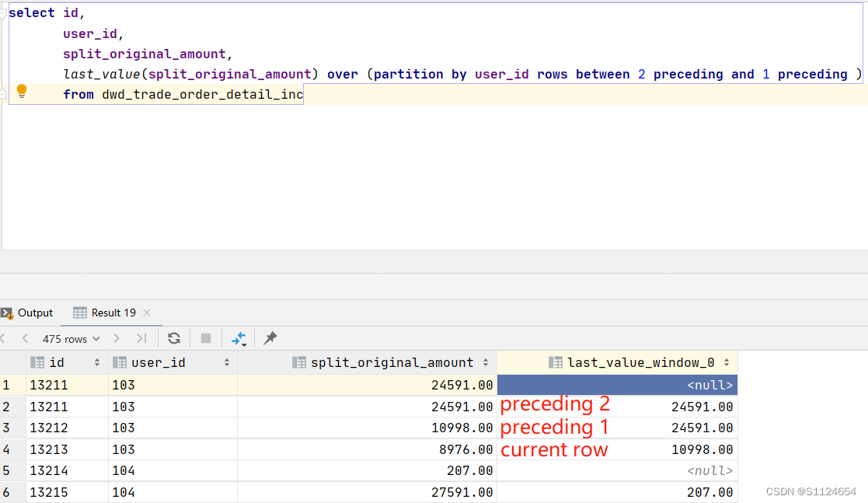Go to next page of results

(x=116, y=338)
